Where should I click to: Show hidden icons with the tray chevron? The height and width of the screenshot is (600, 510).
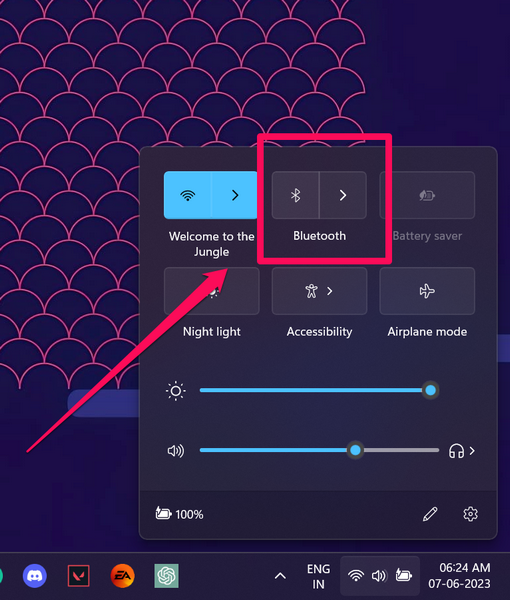[x=280, y=576]
